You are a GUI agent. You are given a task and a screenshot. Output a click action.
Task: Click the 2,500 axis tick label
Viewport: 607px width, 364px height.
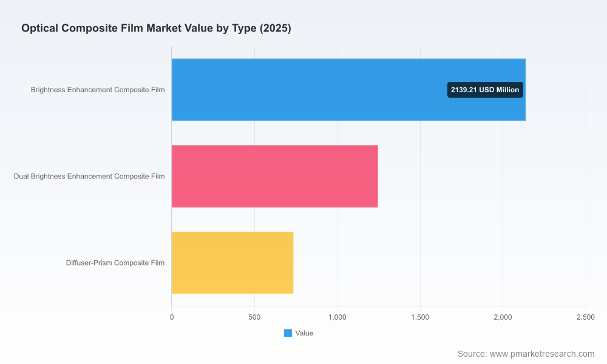(586, 317)
